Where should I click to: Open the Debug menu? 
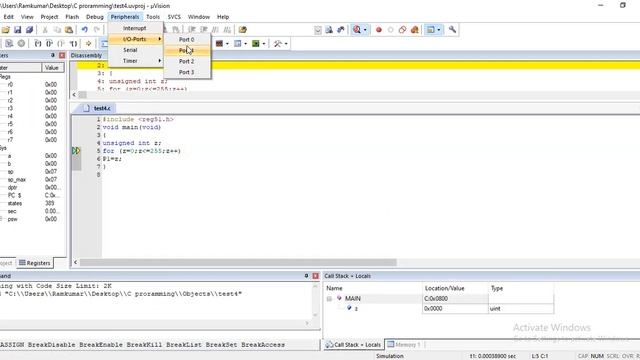click(95, 17)
